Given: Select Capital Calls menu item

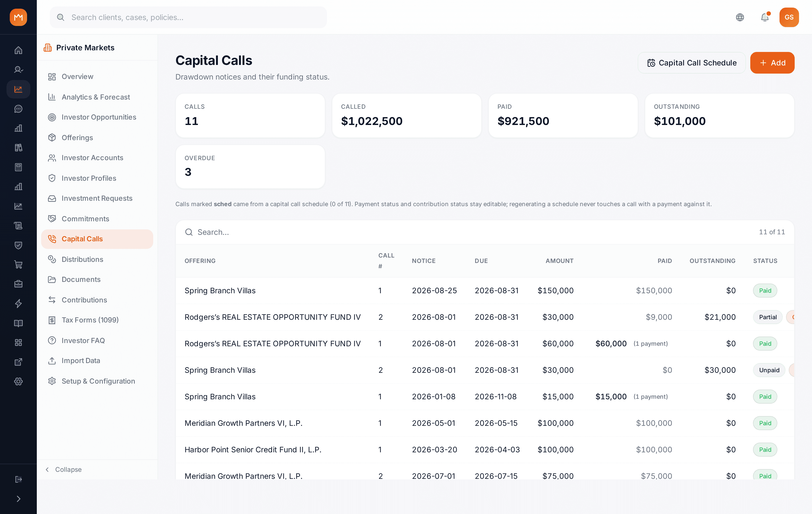Looking at the screenshot, I should (x=97, y=239).
